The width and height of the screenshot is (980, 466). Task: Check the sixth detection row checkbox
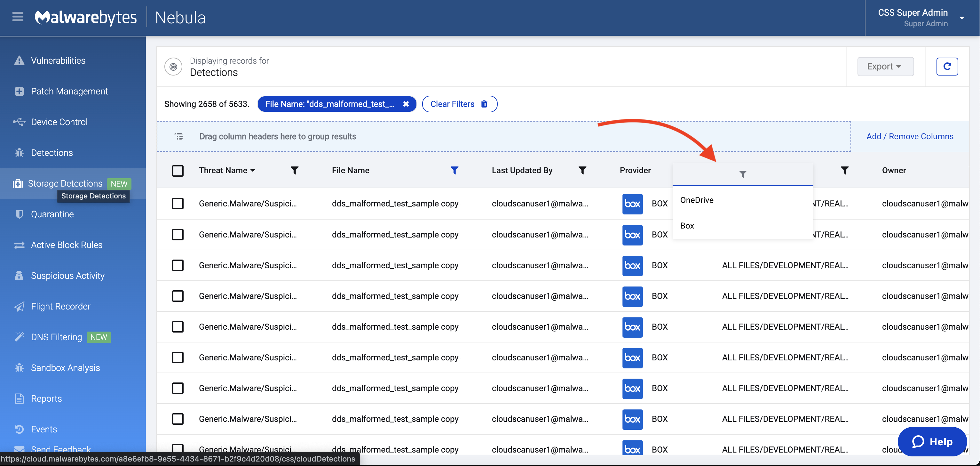click(x=178, y=358)
